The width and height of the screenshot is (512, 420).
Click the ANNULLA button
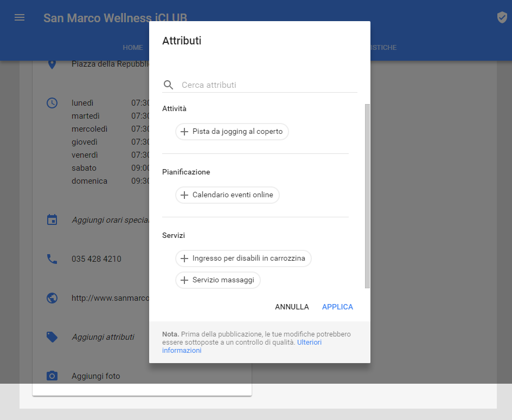point(292,307)
